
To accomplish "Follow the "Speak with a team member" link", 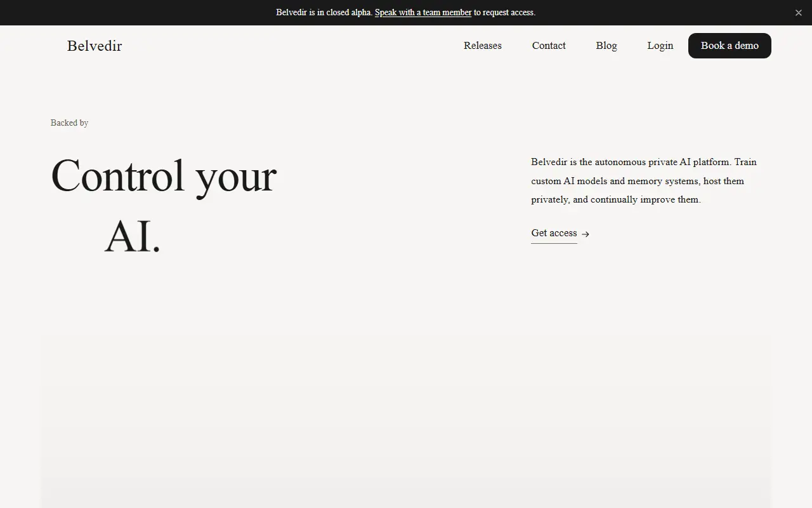I will tap(423, 12).
